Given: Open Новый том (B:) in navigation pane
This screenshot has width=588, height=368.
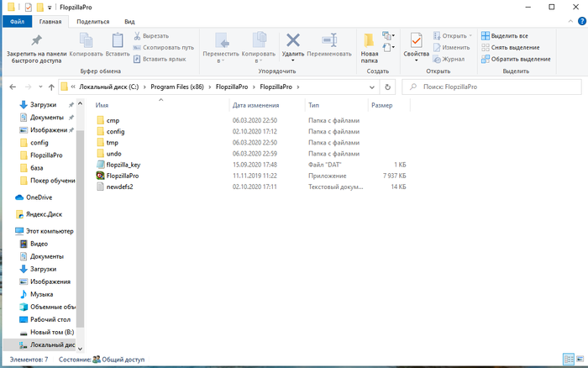Looking at the screenshot, I should [47, 333].
